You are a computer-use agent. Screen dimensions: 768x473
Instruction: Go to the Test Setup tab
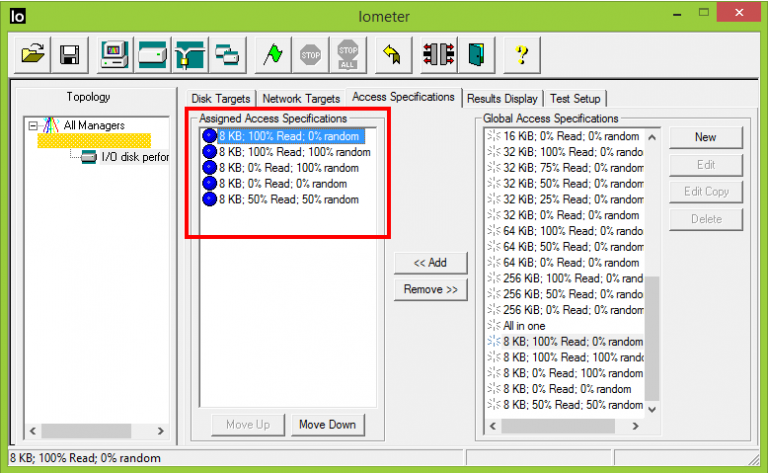[575, 99]
